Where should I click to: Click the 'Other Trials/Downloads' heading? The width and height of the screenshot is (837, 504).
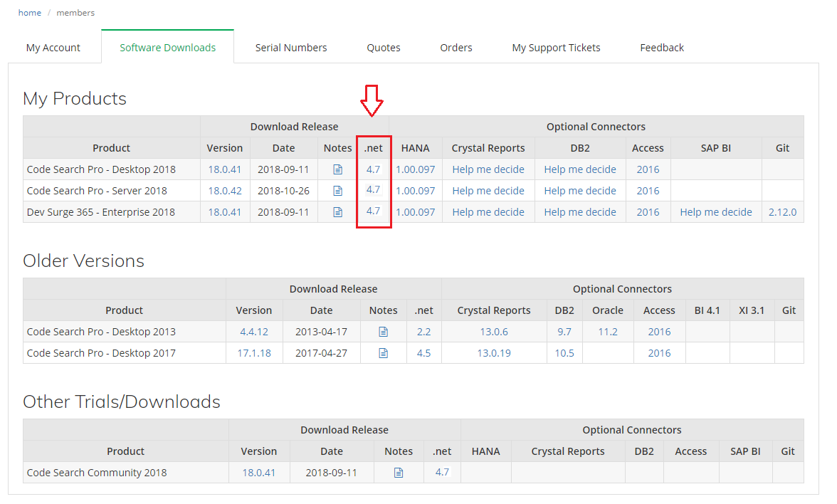[x=121, y=401]
